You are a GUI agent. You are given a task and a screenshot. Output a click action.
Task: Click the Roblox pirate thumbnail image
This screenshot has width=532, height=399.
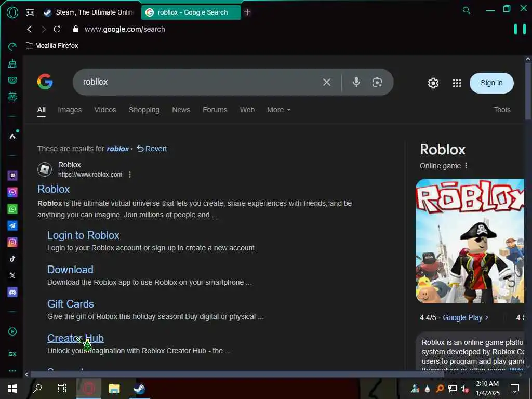click(470, 241)
